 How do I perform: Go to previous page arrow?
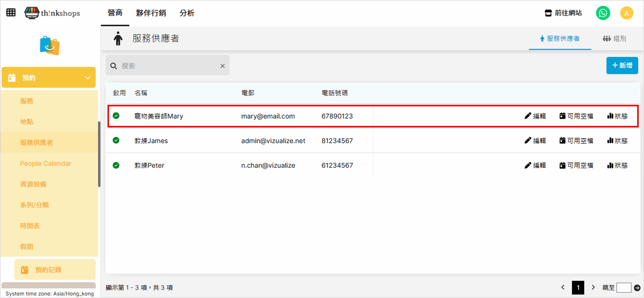tap(563, 287)
